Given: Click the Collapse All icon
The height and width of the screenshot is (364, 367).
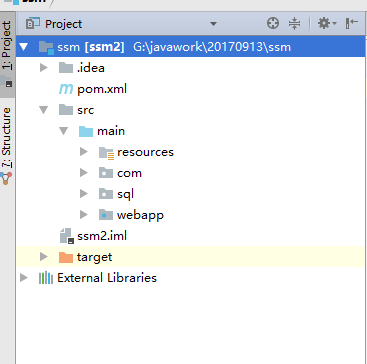Looking at the screenshot, I should (294, 24).
